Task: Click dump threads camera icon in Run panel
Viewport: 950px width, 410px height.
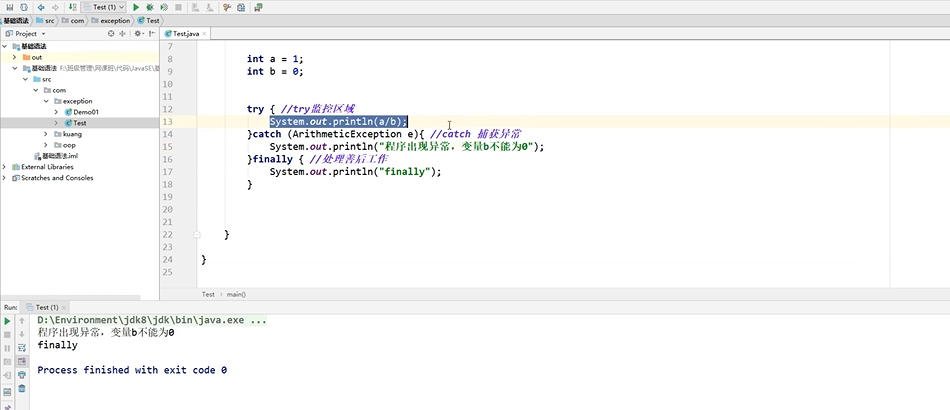Action: 8,362
